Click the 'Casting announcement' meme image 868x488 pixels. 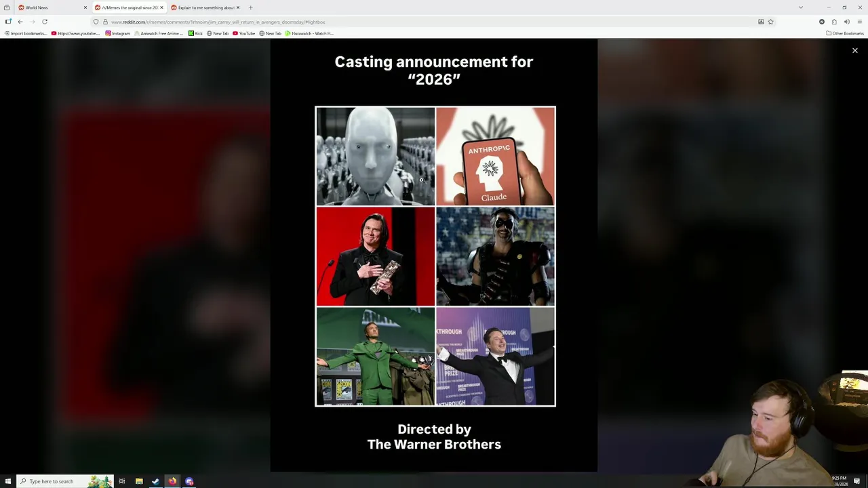pos(434,255)
